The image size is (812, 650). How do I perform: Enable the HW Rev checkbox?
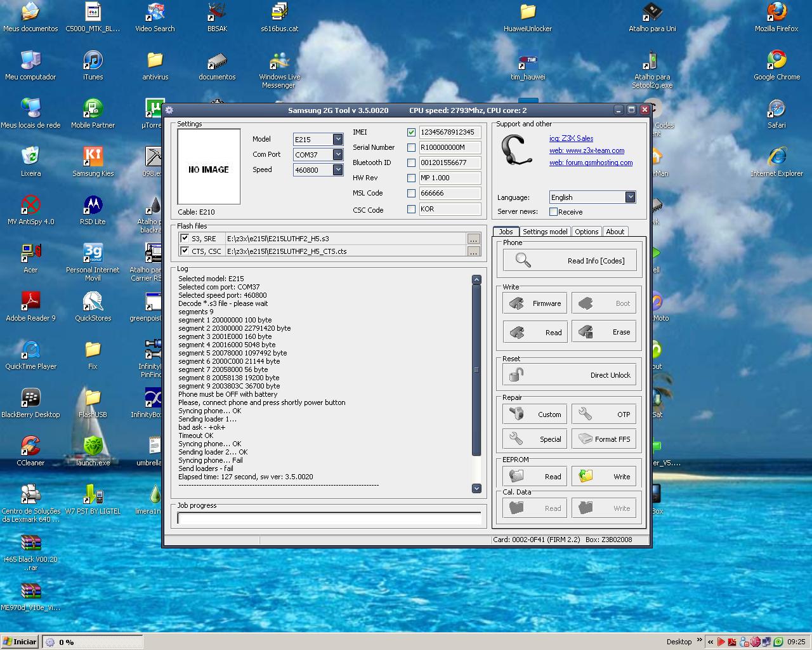(411, 178)
